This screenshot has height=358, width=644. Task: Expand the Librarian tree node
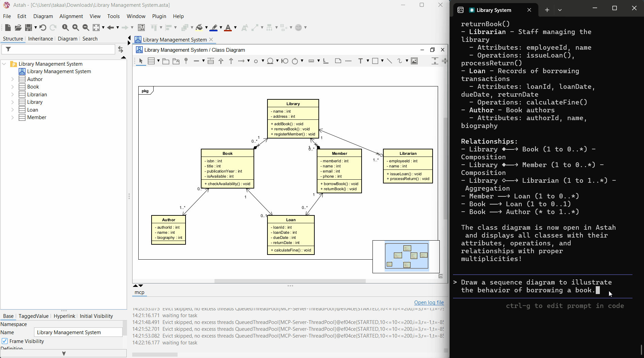[x=13, y=95]
